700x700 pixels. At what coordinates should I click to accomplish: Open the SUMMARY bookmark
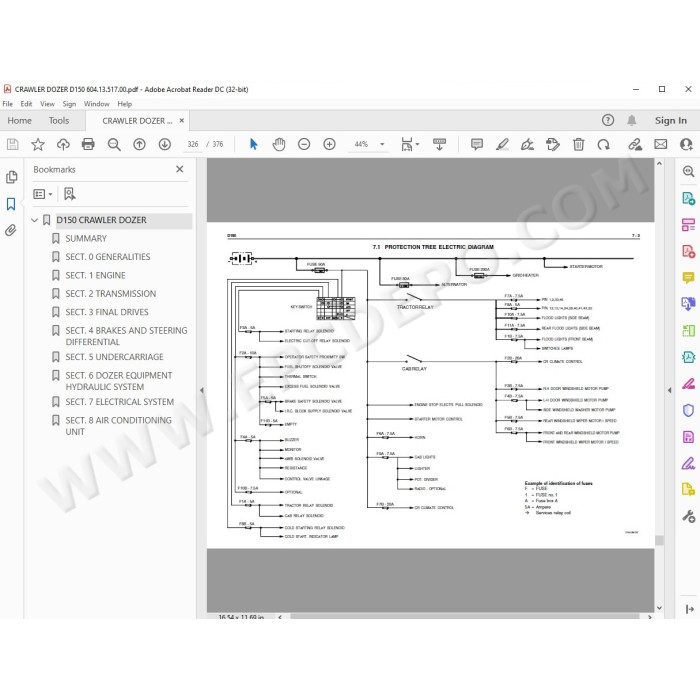point(86,238)
